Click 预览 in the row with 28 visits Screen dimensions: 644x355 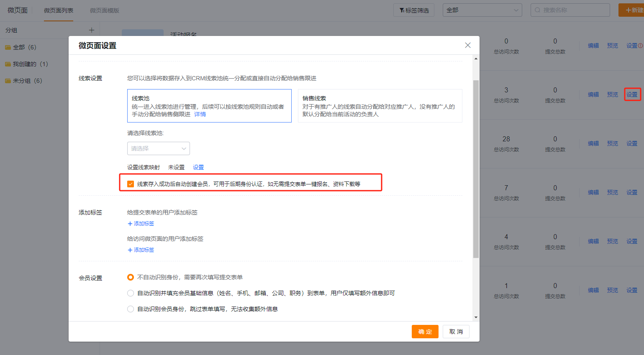click(x=613, y=143)
